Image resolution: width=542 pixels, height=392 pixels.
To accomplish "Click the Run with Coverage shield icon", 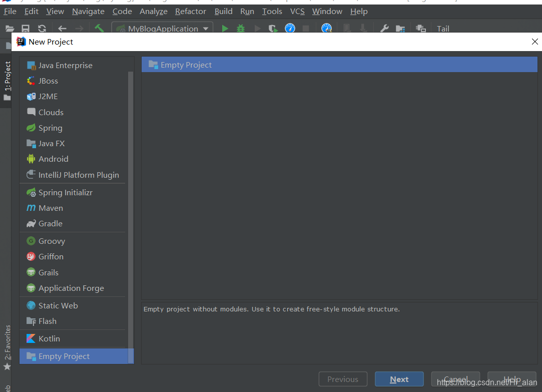I will (x=273, y=29).
